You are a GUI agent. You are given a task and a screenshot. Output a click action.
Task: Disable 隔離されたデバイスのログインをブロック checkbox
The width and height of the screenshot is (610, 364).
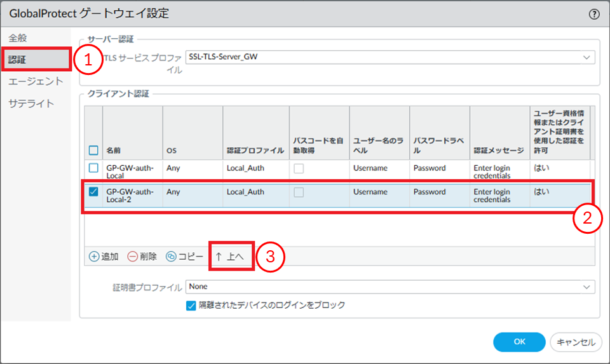pyautogui.click(x=191, y=306)
